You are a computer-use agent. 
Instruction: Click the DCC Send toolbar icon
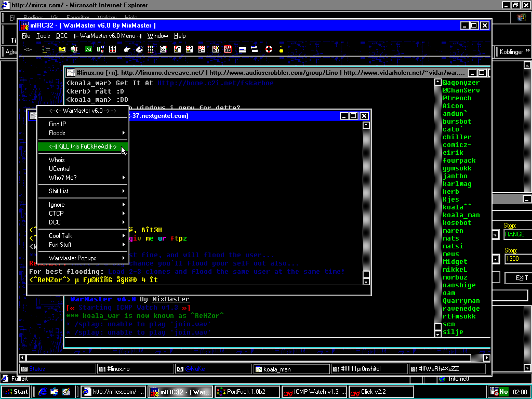point(177,49)
